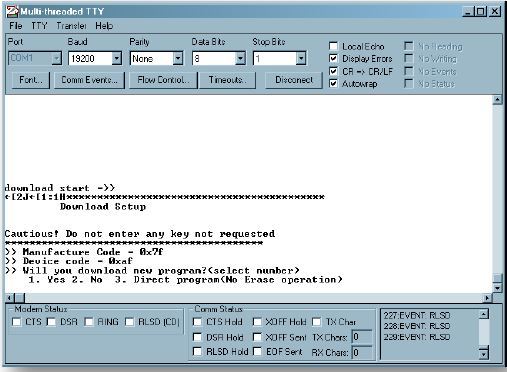Select the '229:EVENT: RLSD' log entry
507x372 pixels.
click(x=417, y=337)
